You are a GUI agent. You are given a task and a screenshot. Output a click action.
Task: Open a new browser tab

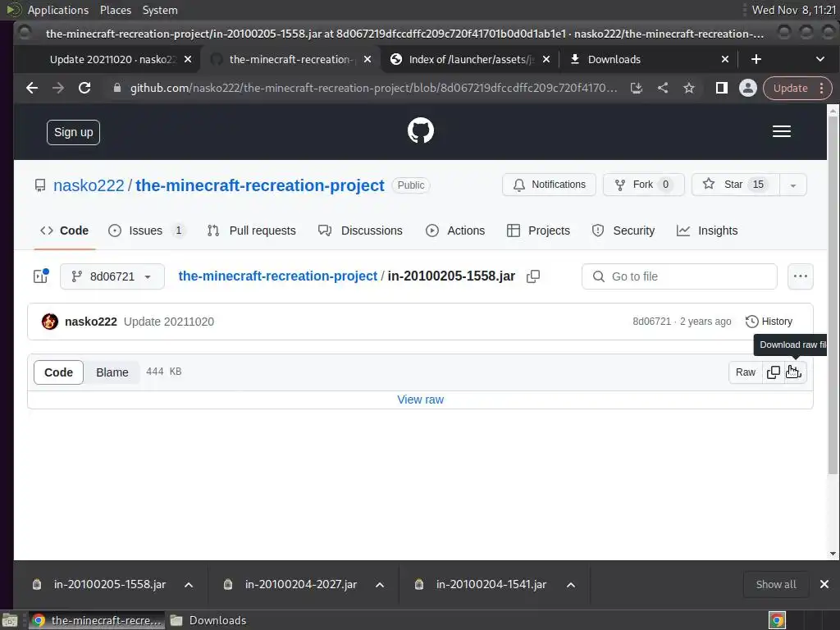[756, 59]
